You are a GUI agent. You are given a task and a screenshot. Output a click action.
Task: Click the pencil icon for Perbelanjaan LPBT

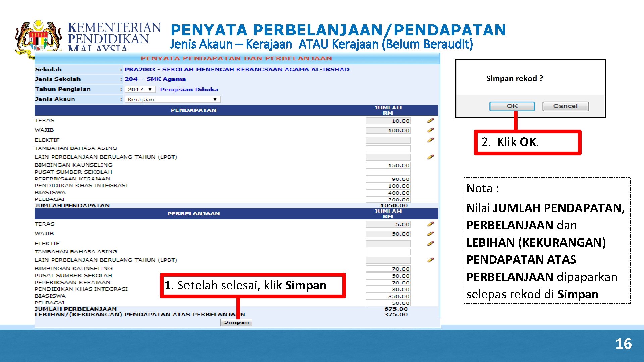click(431, 260)
